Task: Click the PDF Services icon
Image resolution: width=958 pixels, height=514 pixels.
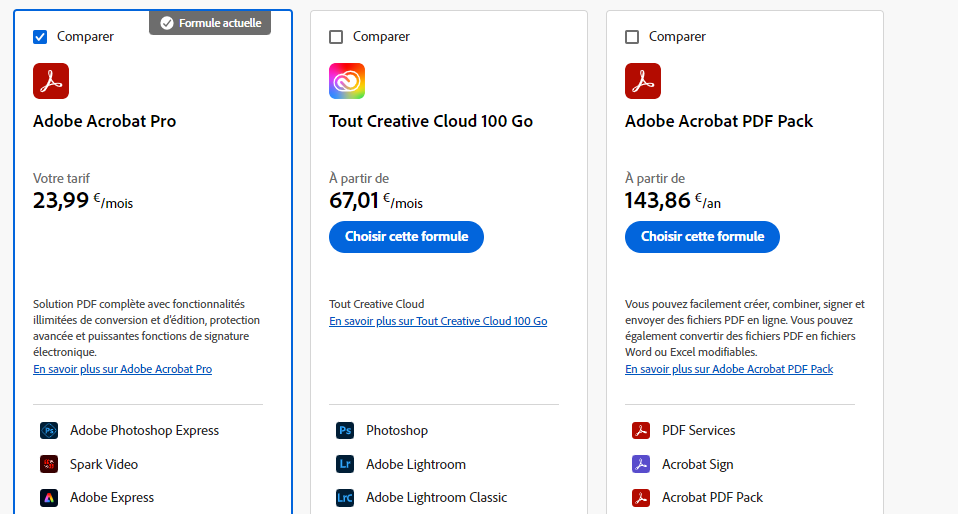Action: point(641,431)
